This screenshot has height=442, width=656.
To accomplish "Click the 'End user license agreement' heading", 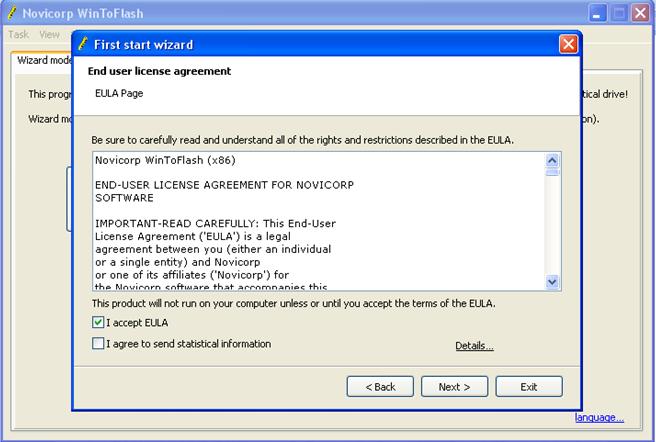I will (159, 71).
